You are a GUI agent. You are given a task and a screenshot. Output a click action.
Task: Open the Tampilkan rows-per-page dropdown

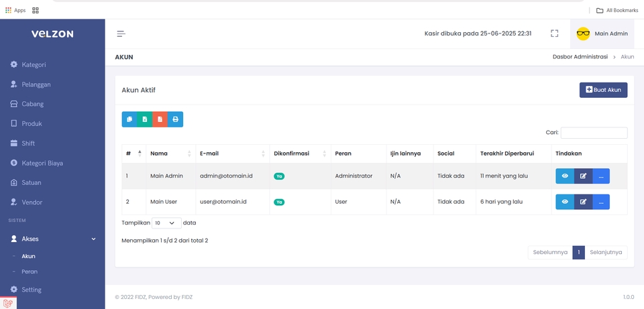166,223
